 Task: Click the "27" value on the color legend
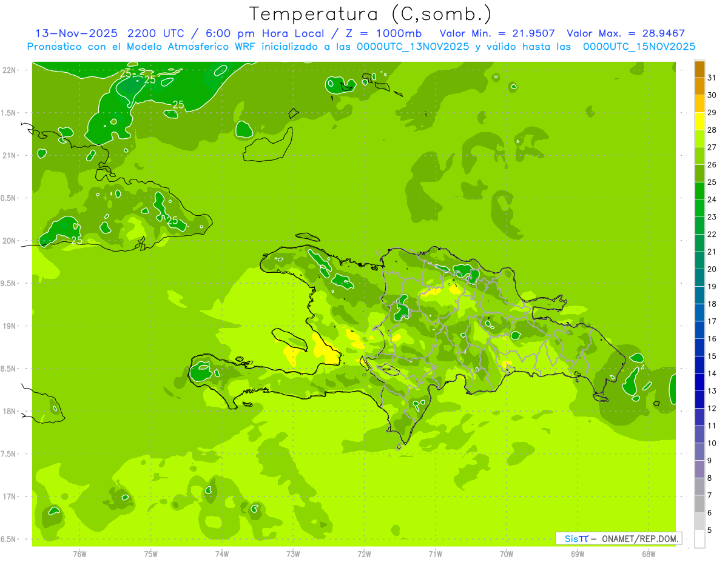(712, 147)
